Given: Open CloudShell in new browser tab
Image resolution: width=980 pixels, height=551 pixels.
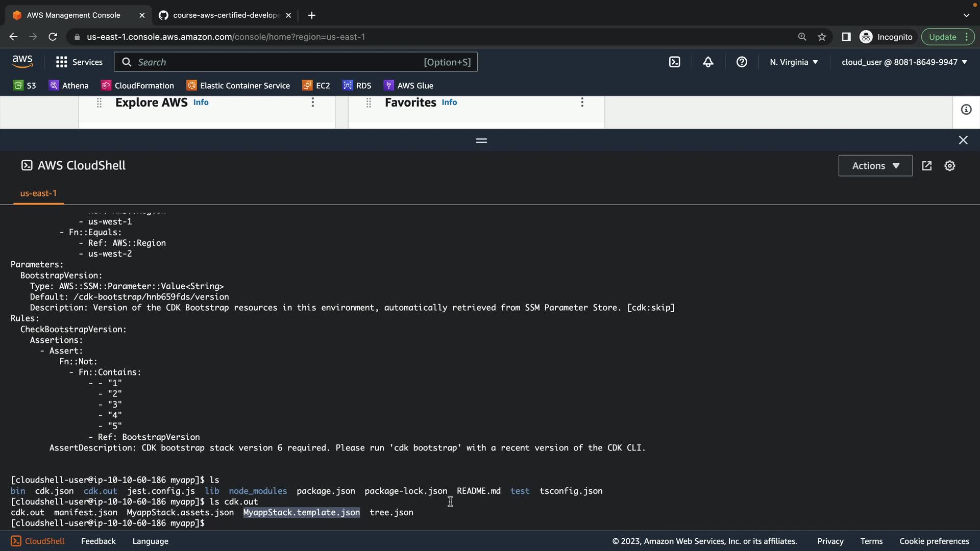Looking at the screenshot, I should (x=927, y=166).
